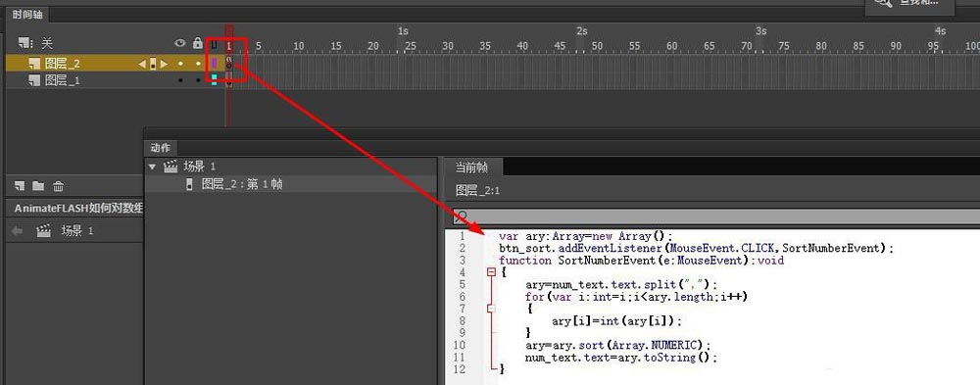Viewport: 980px width, 385px height.
Task: Click the purple outline color swatch of 图层_2
Action: [214, 63]
